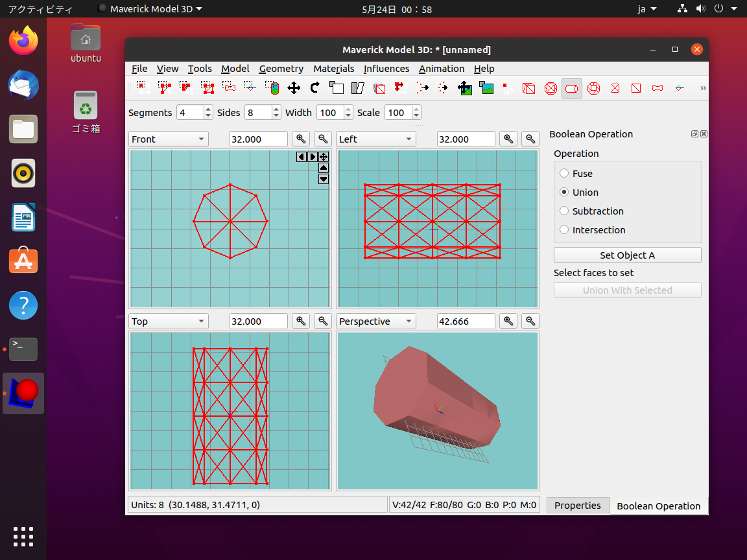Open Activities overview
Viewport: 747px width, 560px height.
(x=40, y=9)
